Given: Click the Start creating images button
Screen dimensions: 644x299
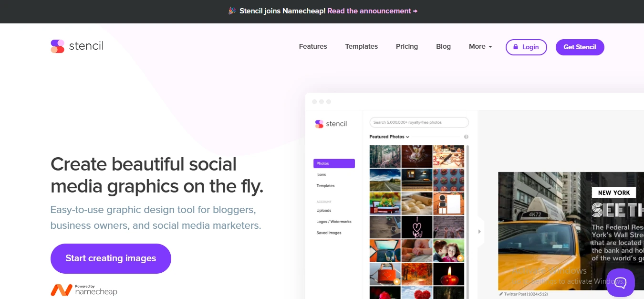Looking at the screenshot, I should 111,258.
